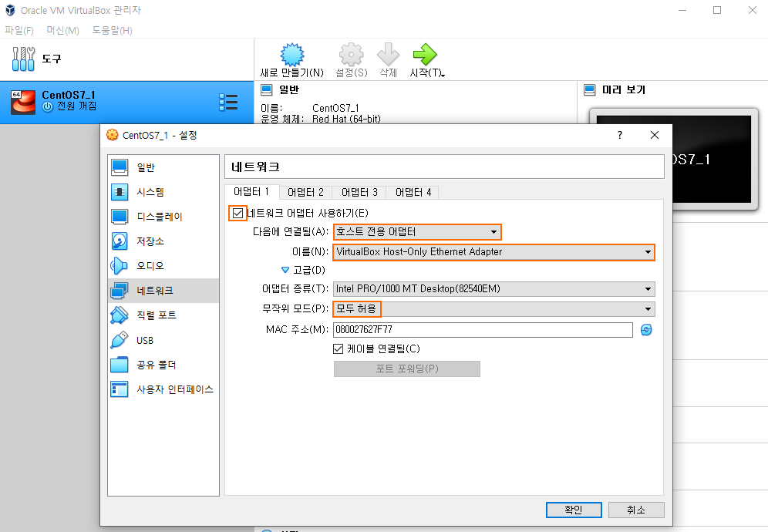Click the 일반 section monitor icon in details
Screen dimensions: 768x532
(267, 89)
